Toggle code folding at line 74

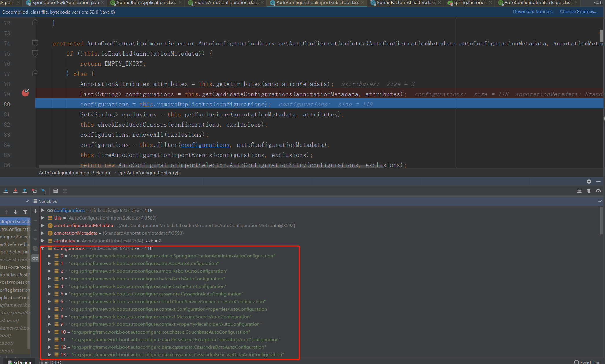[35, 43]
